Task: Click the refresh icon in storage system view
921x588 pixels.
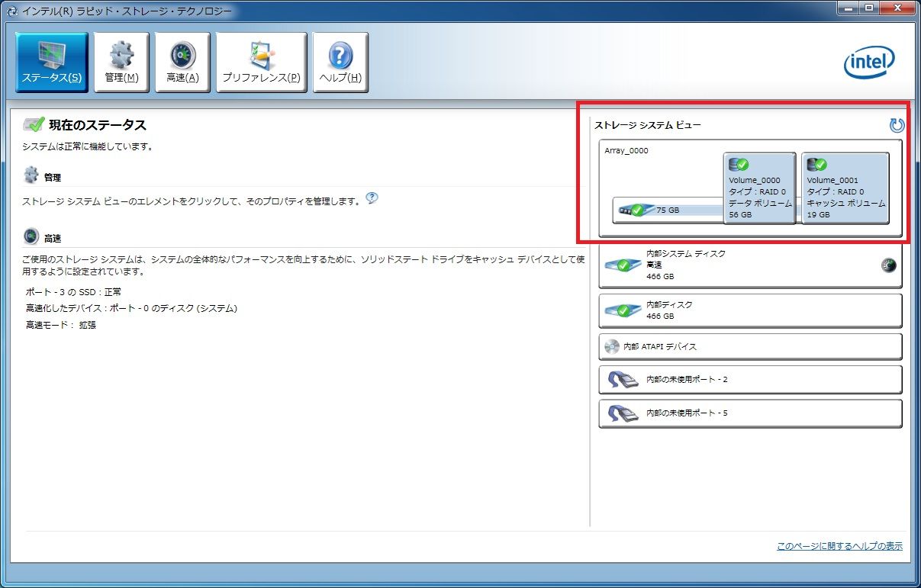Action: tap(897, 125)
